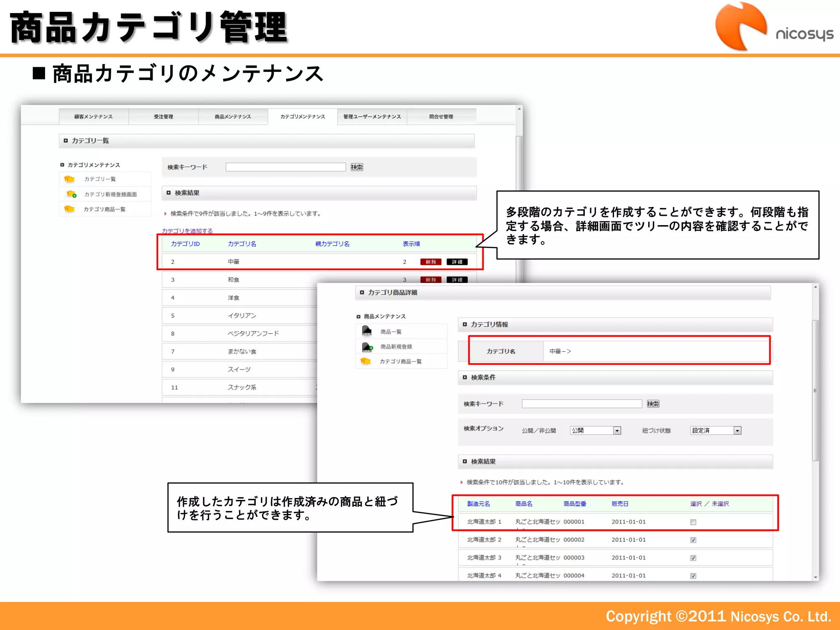840x630 pixels.
Task: Open details for the 中華 category
Action: (457, 262)
